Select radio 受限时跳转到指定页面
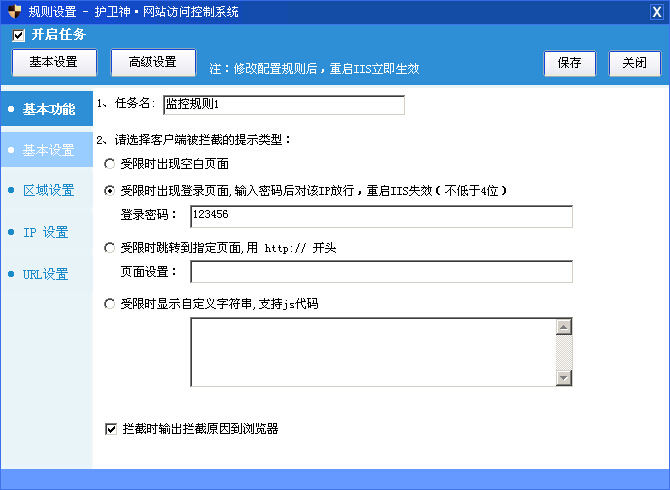The image size is (670, 490). pyautogui.click(x=110, y=248)
